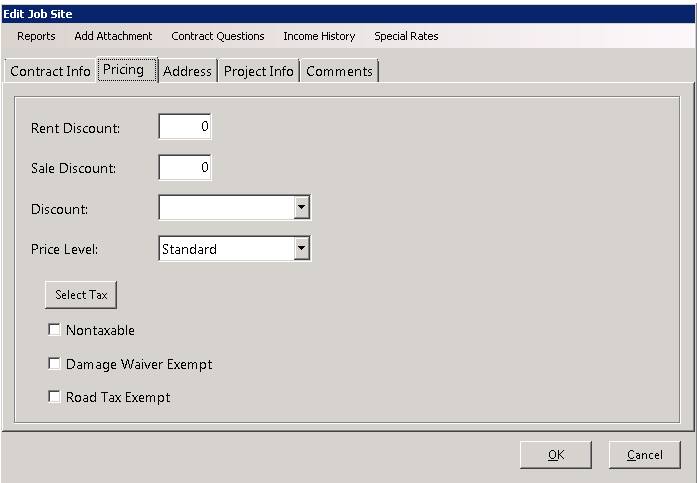Open Contract Questions menu item
The image size is (697, 483).
tap(218, 36)
